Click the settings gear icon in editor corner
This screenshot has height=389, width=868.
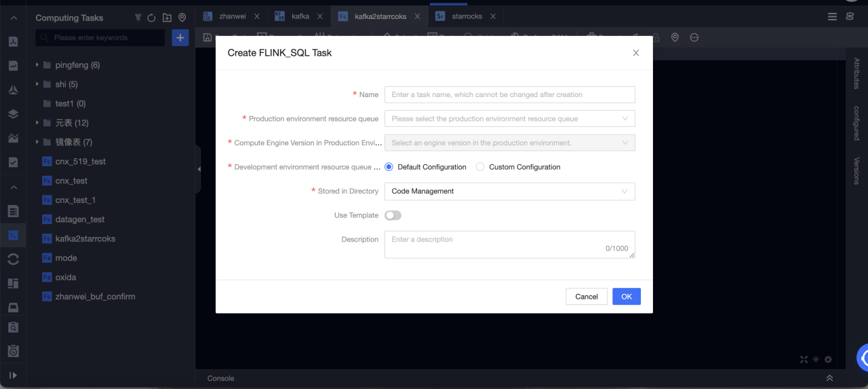point(828,359)
